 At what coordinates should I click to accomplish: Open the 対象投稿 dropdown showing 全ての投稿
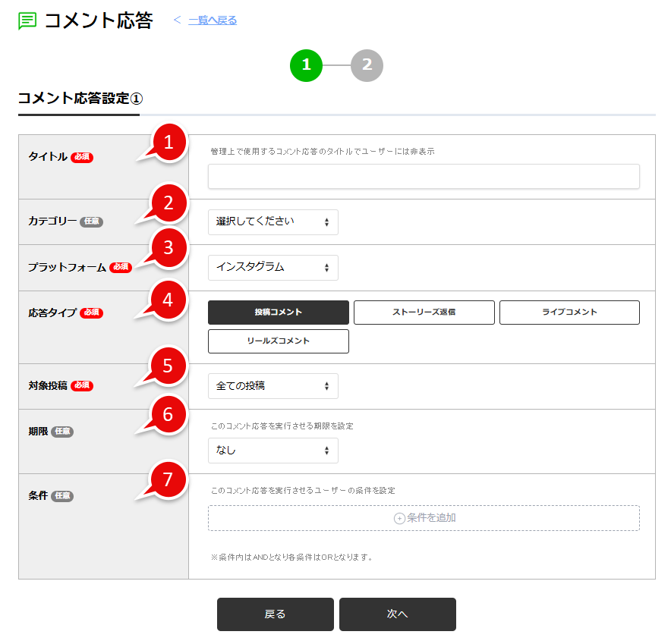pos(272,385)
